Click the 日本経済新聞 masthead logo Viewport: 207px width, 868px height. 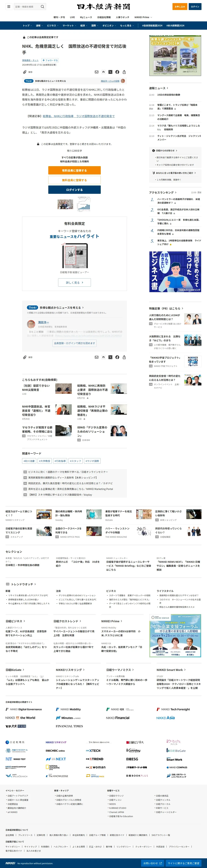[103, 7]
